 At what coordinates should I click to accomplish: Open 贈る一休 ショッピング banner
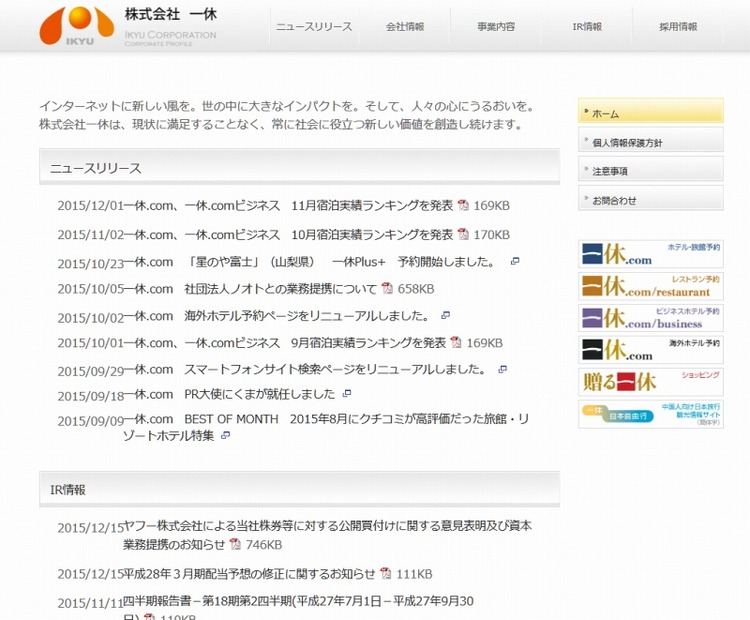pyautogui.click(x=651, y=382)
